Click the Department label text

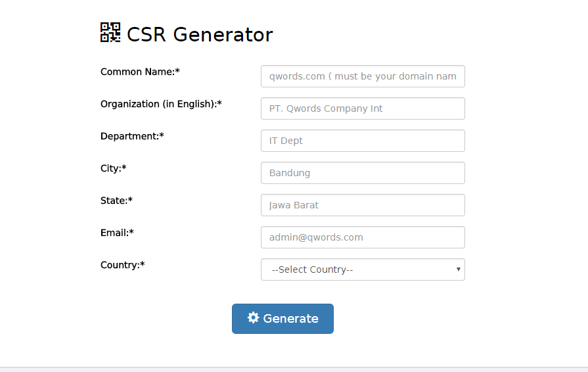132,136
